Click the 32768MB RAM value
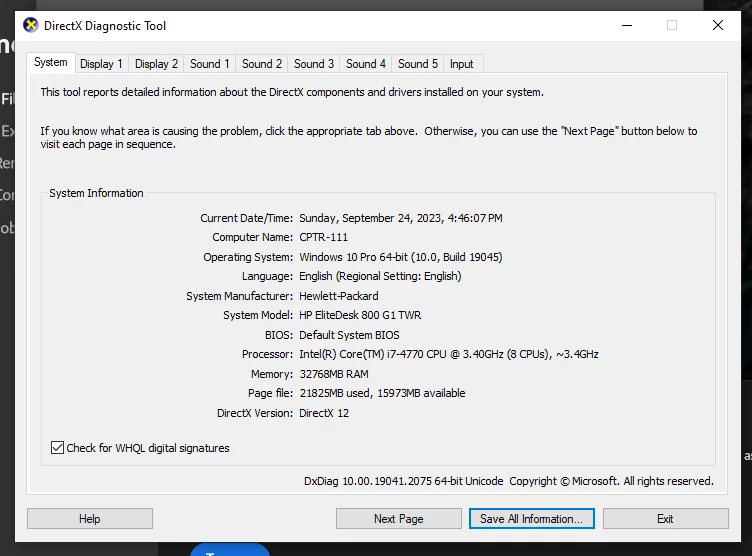Image resolution: width=752 pixels, height=556 pixels. click(334, 374)
